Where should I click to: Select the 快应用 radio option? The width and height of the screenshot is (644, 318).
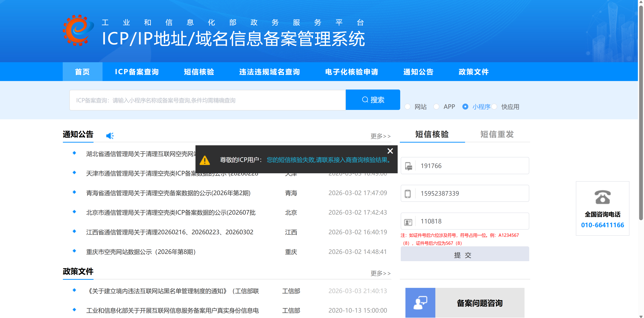point(494,107)
